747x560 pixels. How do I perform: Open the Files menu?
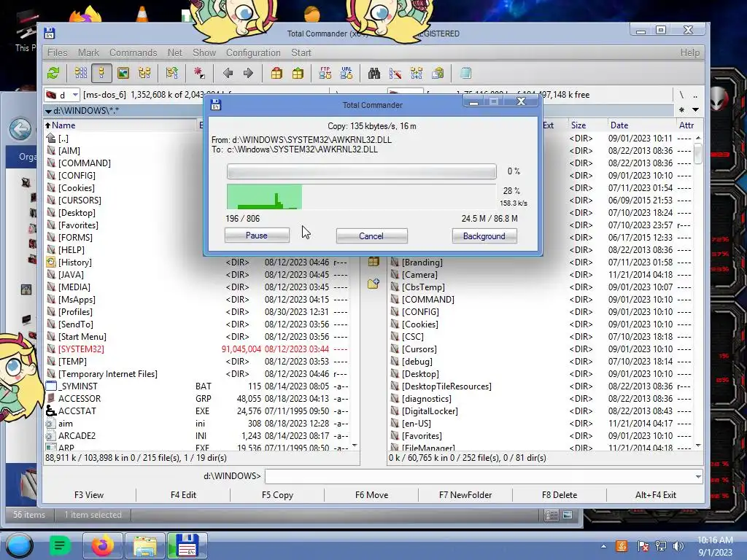[57, 52]
